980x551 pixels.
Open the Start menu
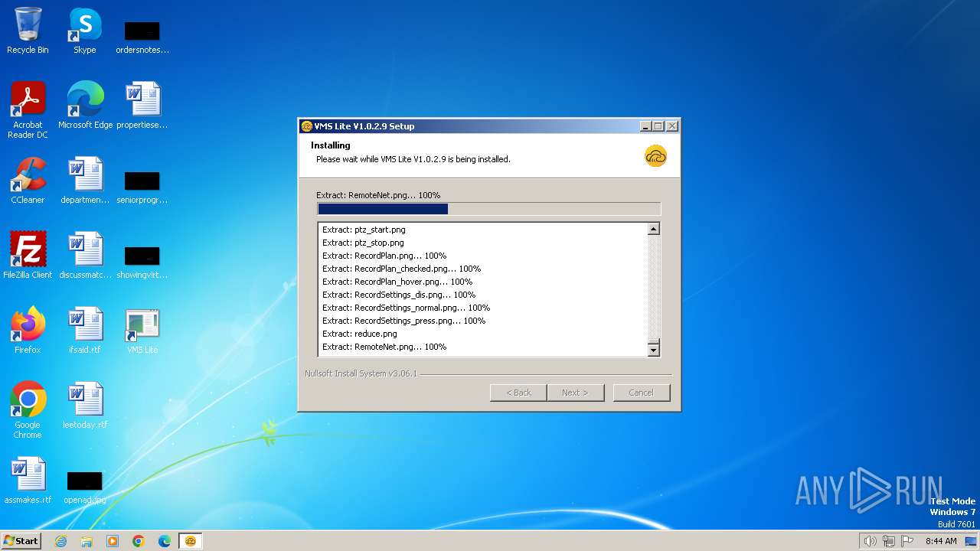(x=21, y=541)
